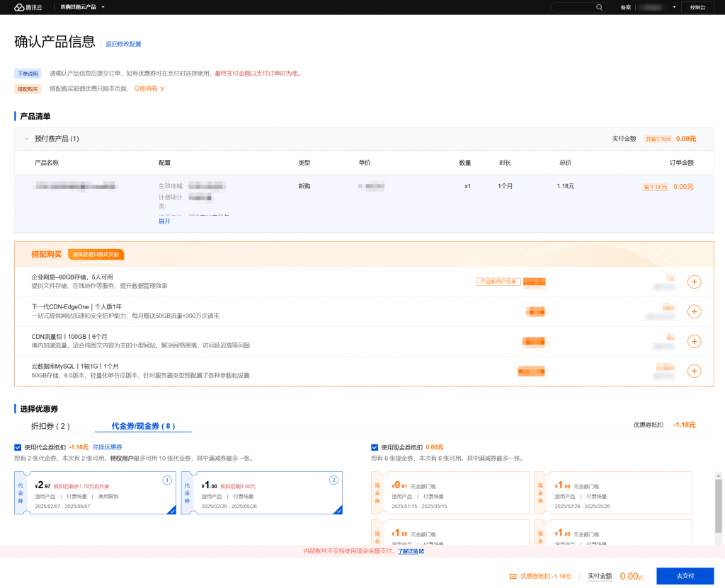
Task: Click the 搭配购买 notice tag
Action: (28, 88)
